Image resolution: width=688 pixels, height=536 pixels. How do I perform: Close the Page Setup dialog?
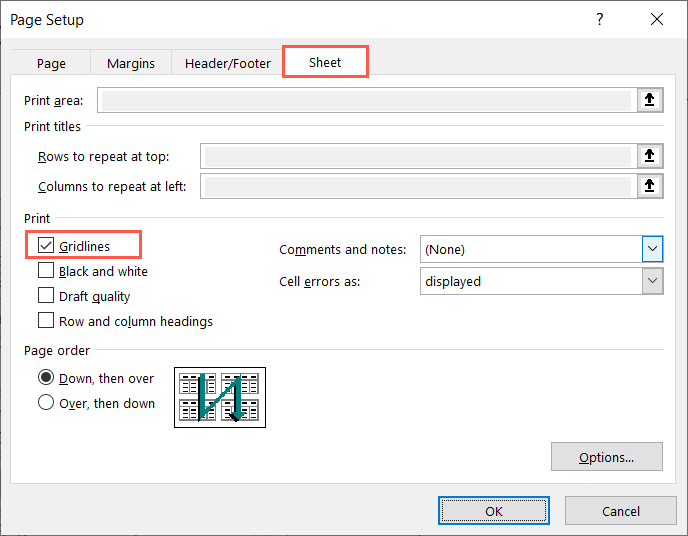coord(657,19)
